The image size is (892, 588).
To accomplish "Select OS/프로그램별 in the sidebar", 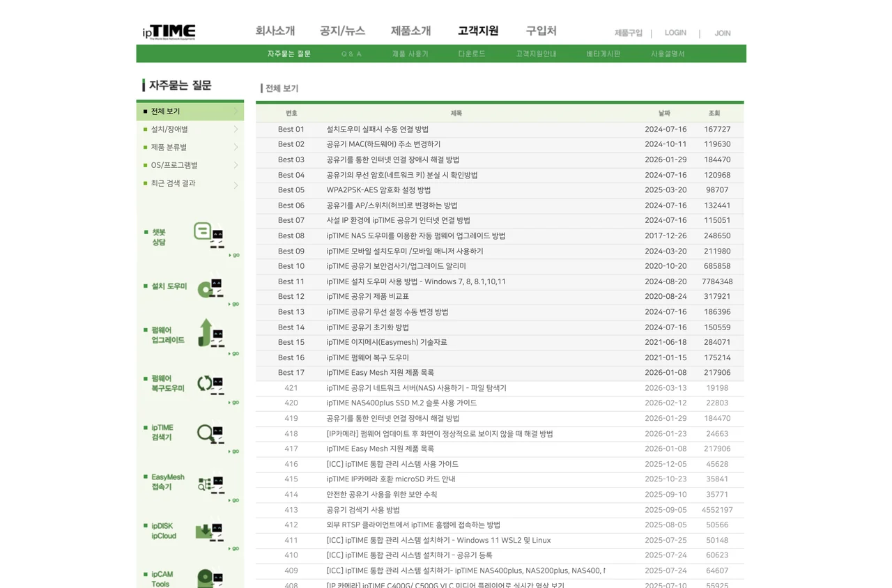I will click(x=174, y=166).
